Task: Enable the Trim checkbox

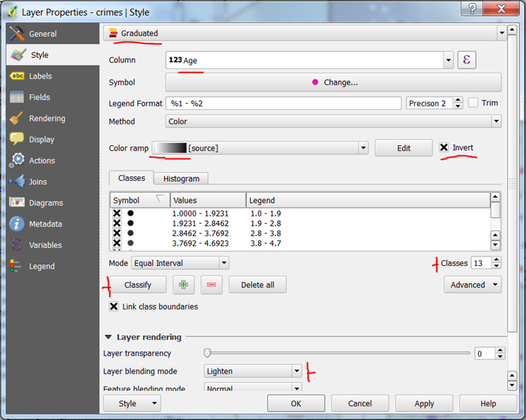Action: pyautogui.click(x=474, y=103)
